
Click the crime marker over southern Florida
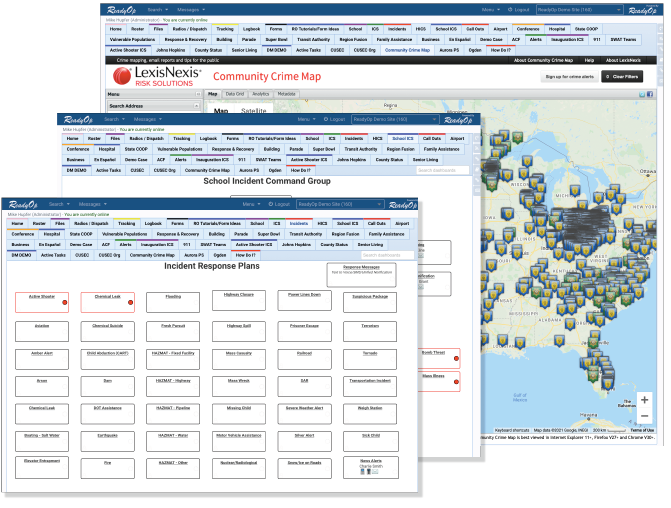coord(608,383)
